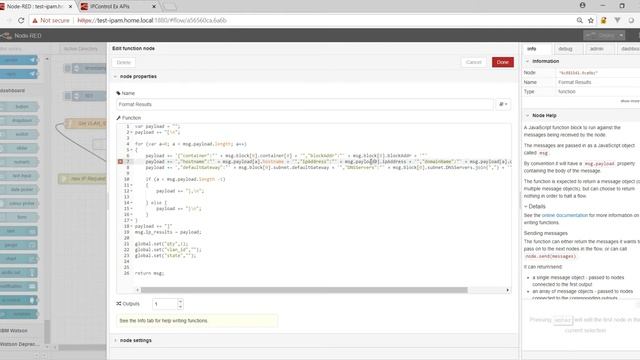This screenshot has height=360, width=640.
Task: Click the Done button in function editor
Action: pos(502,62)
